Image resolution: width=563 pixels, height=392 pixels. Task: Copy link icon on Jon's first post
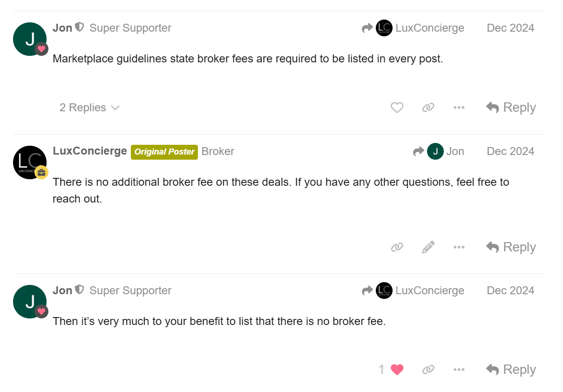[428, 108]
